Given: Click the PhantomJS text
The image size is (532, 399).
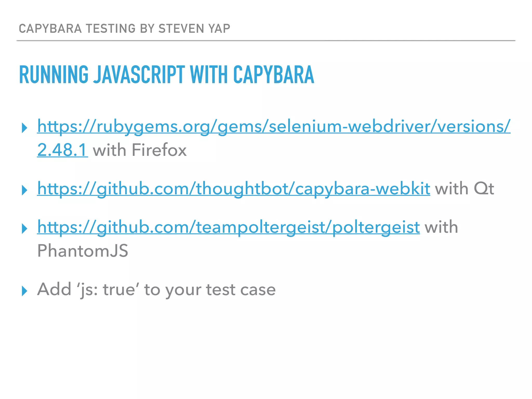Looking at the screenshot, I should (83, 251).
